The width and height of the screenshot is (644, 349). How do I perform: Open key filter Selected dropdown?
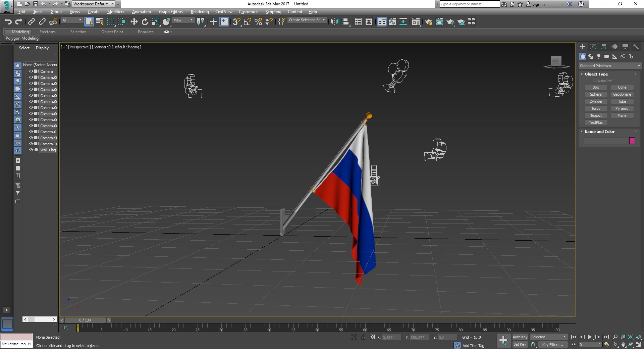coord(548,337)
